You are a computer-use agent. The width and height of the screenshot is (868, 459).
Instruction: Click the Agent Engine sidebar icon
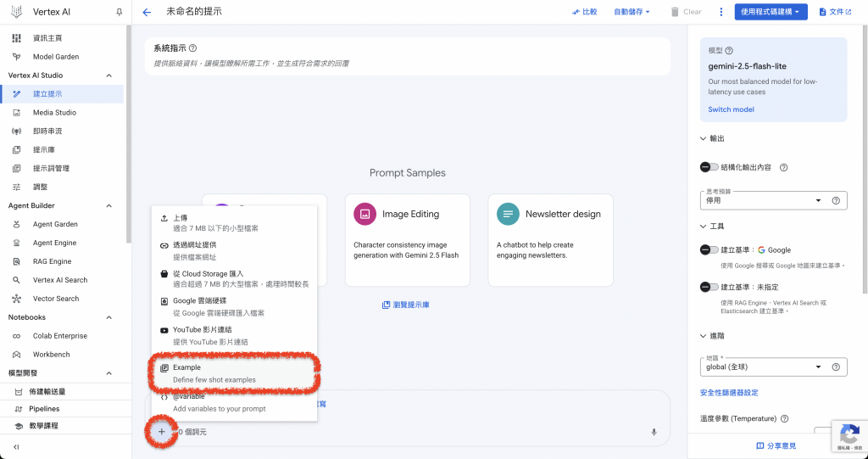click(x=17, y=243)
